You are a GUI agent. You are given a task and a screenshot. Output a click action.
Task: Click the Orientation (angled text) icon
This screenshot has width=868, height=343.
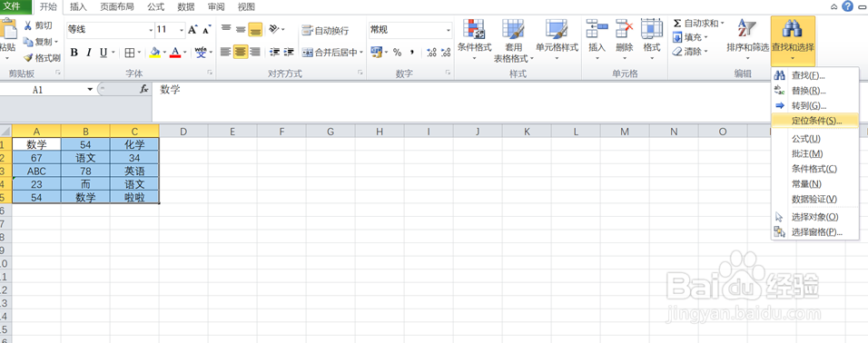[274, 29]
